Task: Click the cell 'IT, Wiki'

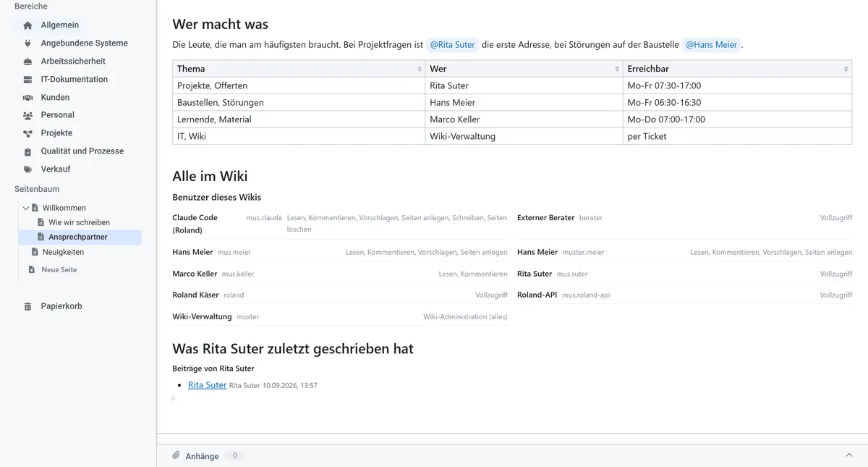Action: (299, 136)
